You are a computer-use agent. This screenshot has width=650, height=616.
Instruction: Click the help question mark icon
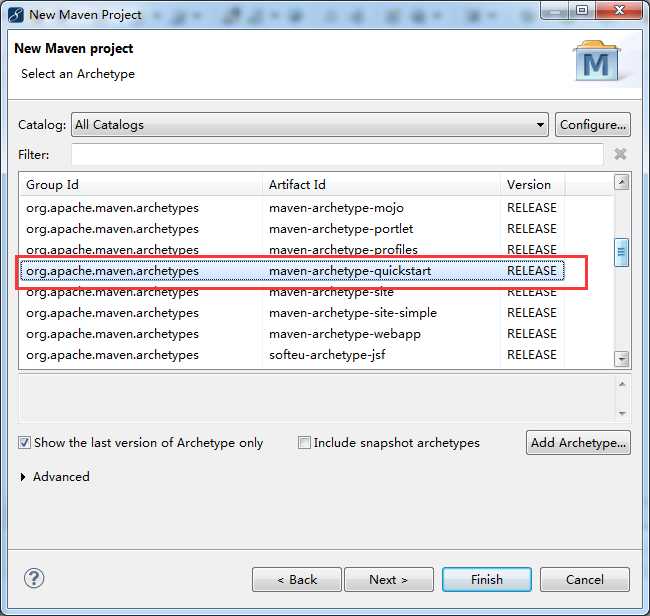pyautogui.click(x=34, y=578)
